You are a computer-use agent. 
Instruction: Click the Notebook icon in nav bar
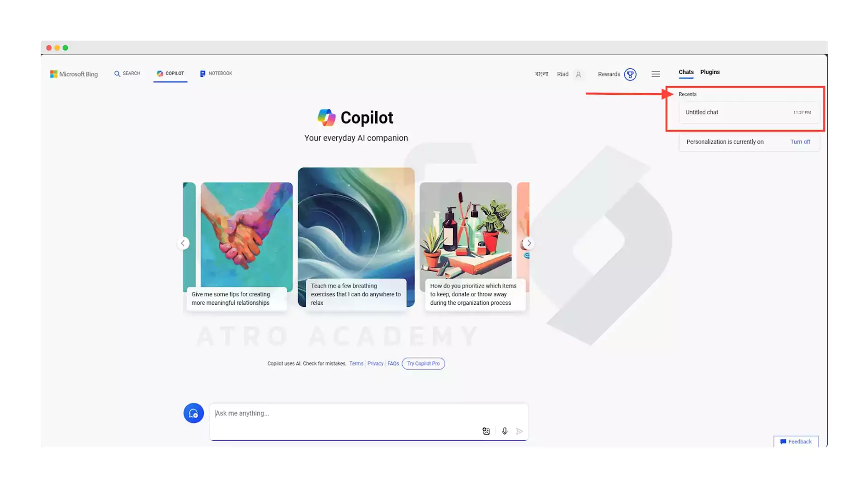(203, 74)
